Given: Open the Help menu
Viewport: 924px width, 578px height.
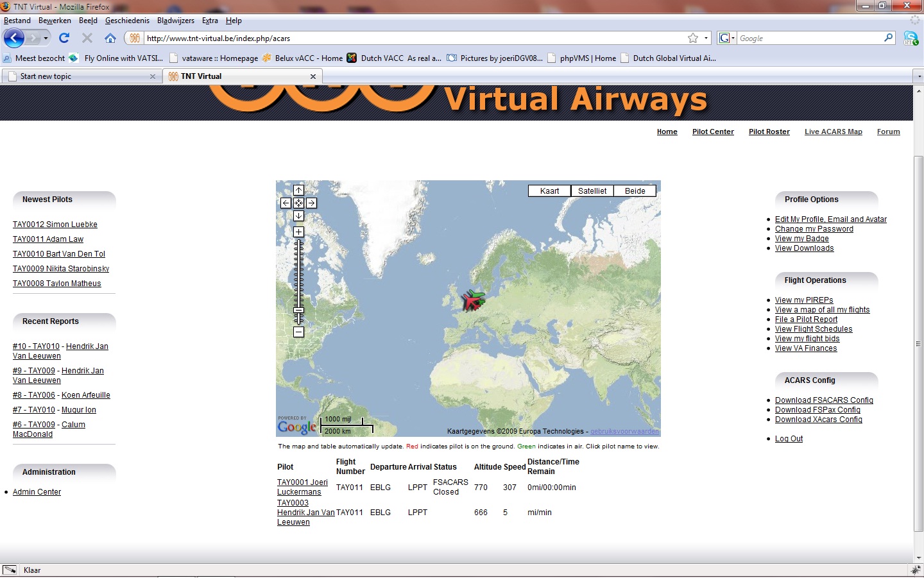Looking at the screenshot, I should pyautogui.click(x=234, y=21).
